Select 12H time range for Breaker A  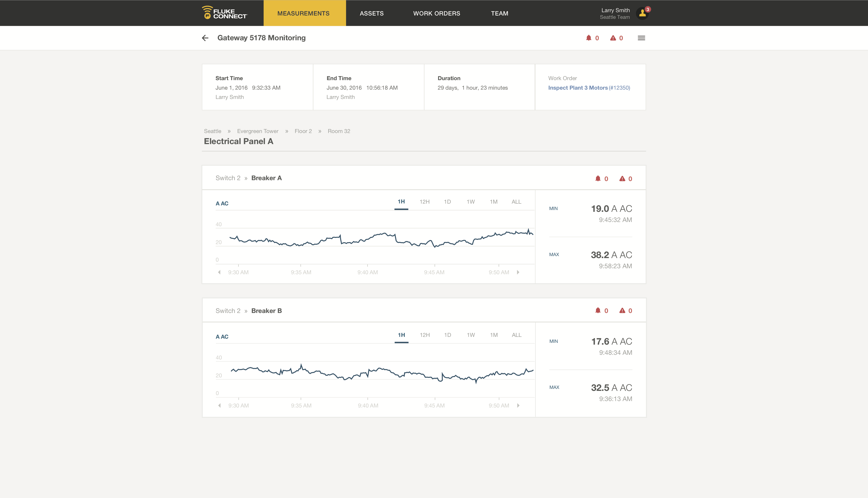tap(424, 202)
